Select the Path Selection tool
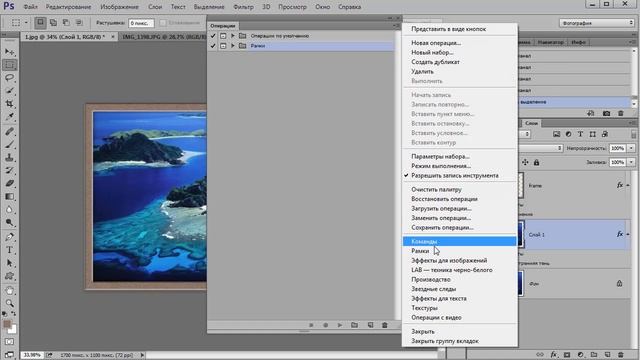The height and width of the screenshot is (360, 640). click(x=9, y=263)
